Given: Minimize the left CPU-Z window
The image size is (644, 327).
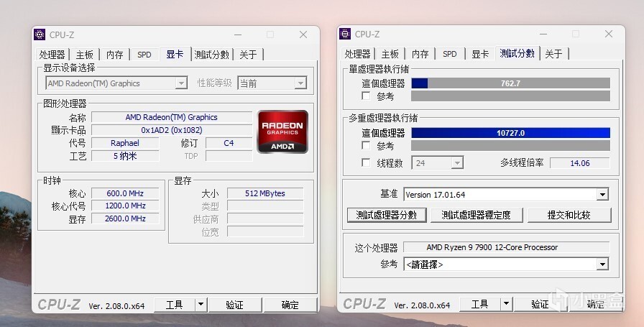Looking at the screenshot, I should point(238,34).
